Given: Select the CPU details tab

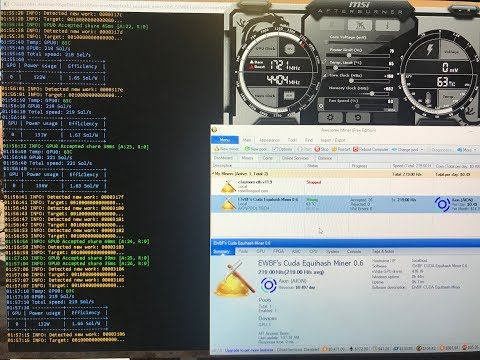Looking at the screenshot, I should (x=313, y=251).
